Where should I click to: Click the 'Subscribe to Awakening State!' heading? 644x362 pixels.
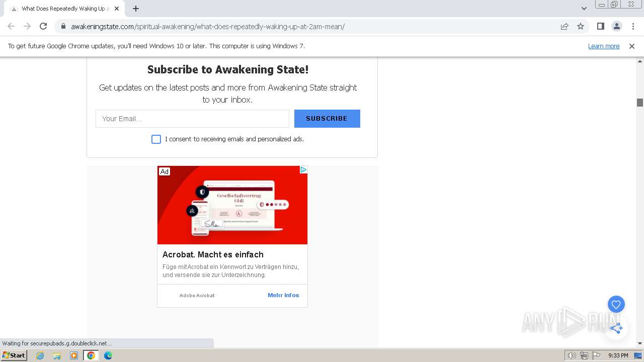[x=228, y=69]
